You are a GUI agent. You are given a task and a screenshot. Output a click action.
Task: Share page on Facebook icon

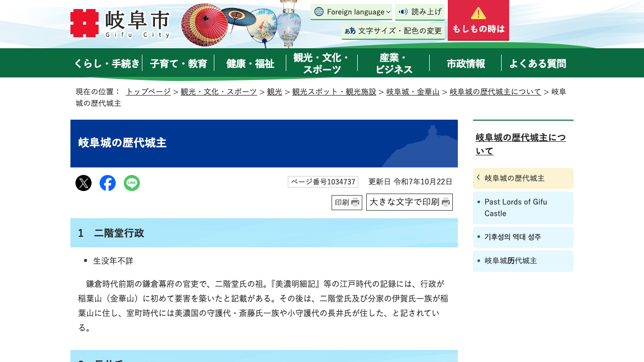108,183
